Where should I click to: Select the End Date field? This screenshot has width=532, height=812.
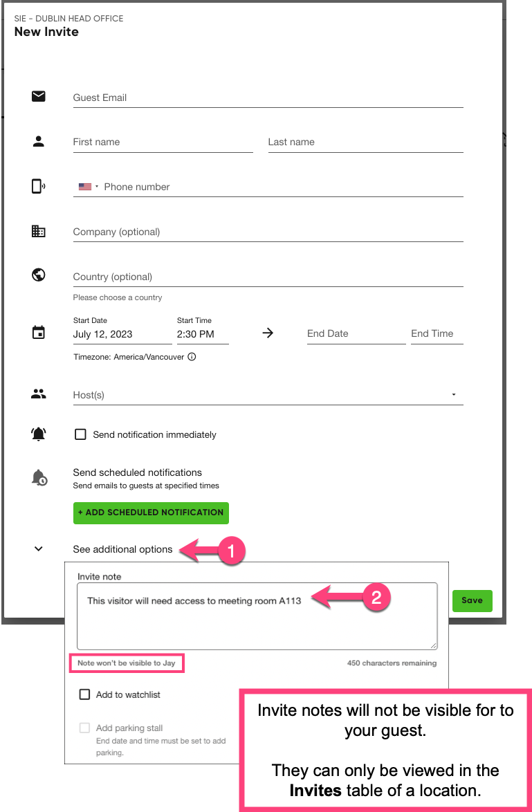[x=356, y=333]
